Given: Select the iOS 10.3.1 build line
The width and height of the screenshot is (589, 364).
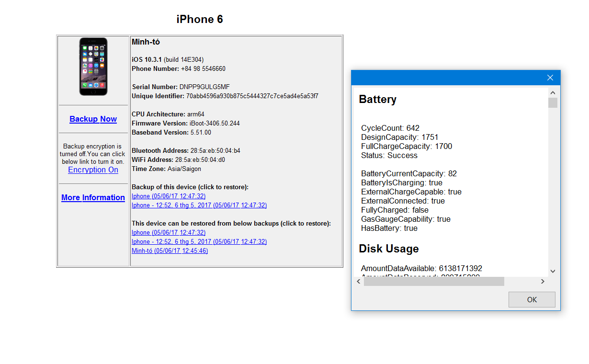Looking at the screenshot, I should 168,60.
